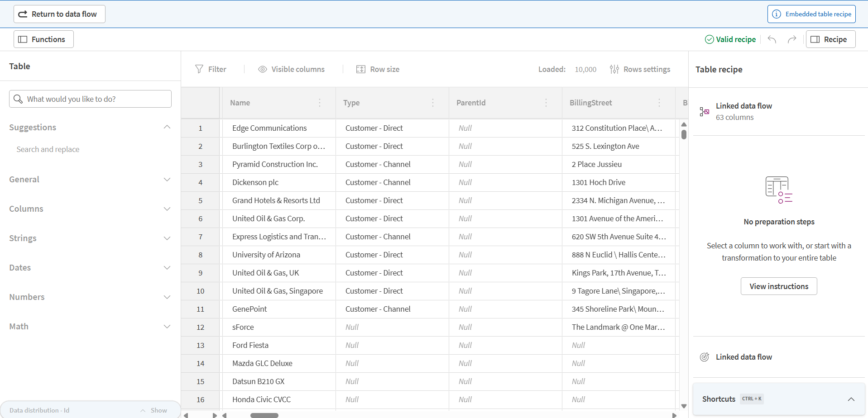
Task: Toggle the Recipe panel
Action: coord(830,39)
